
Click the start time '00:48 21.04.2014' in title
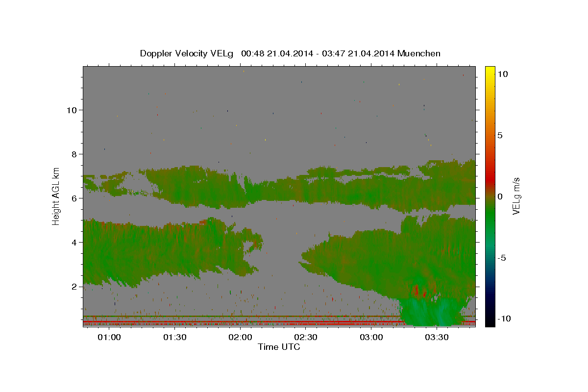(x=276, y=53)
